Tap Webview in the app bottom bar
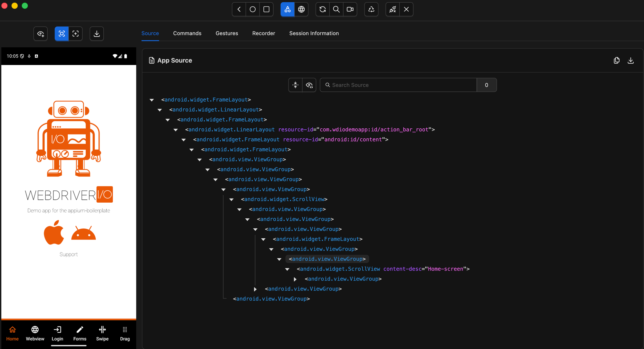 point(35,333)
